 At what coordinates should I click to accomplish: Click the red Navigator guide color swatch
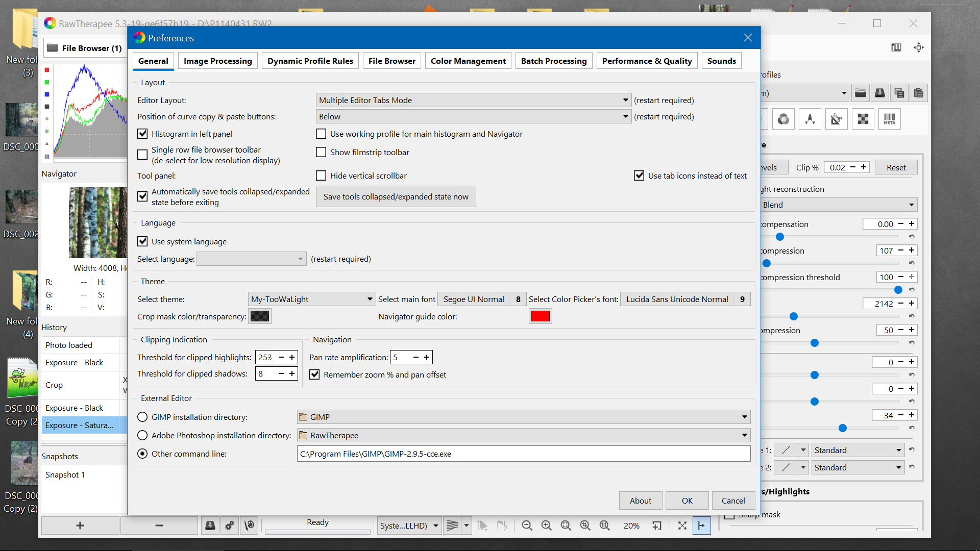coord(540,316)
